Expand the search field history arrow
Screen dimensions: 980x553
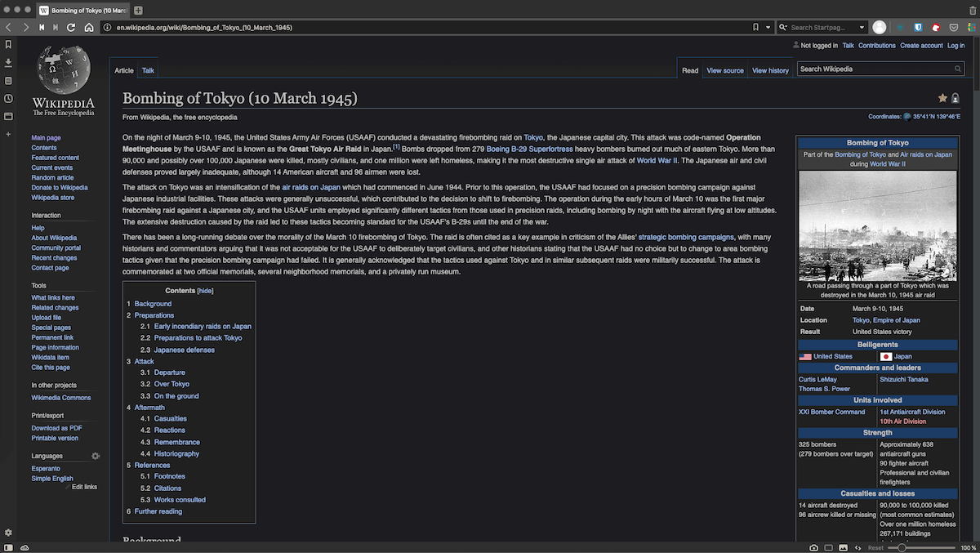[863, 27]
